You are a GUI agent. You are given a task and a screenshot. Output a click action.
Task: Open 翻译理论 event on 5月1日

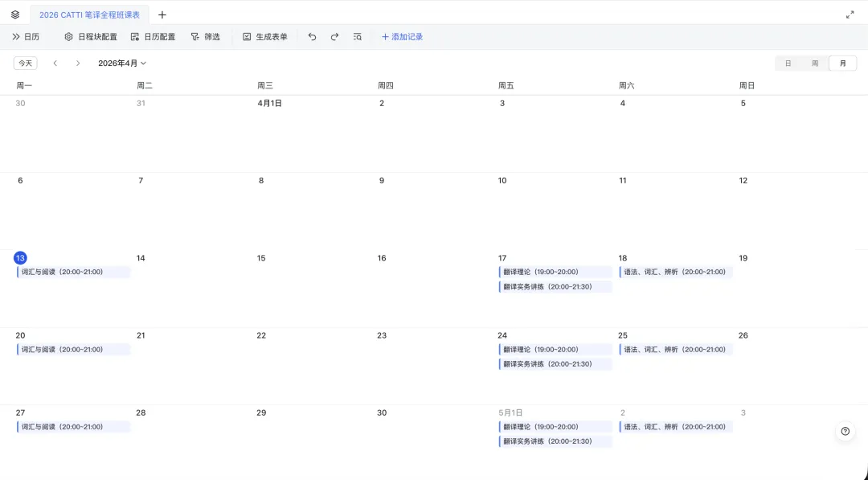coord(555,427)
